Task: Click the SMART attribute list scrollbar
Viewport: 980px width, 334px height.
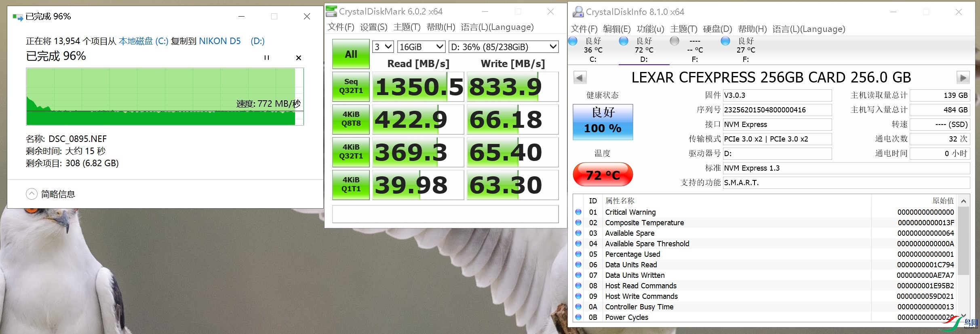Action: (x=963, y=243)
